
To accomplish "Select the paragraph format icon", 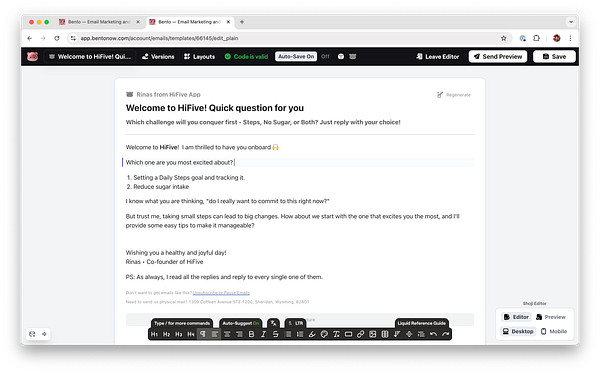I will pos(203,334).
